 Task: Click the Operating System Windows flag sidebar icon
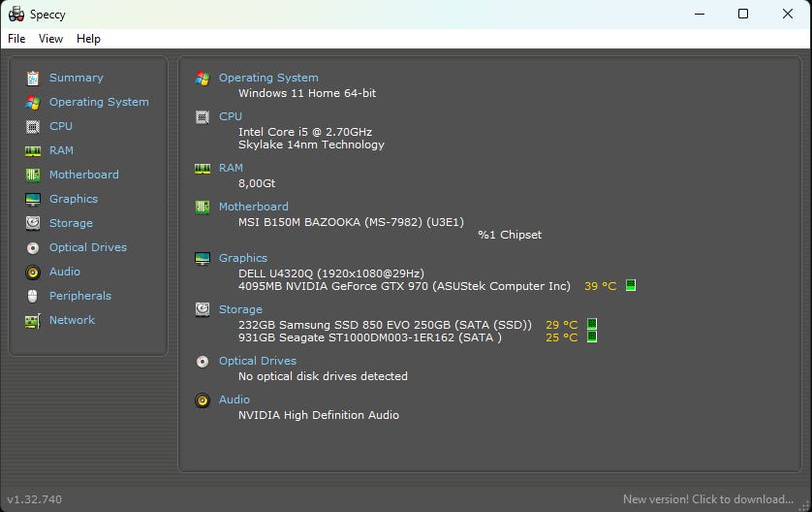[x=33, y=102]
